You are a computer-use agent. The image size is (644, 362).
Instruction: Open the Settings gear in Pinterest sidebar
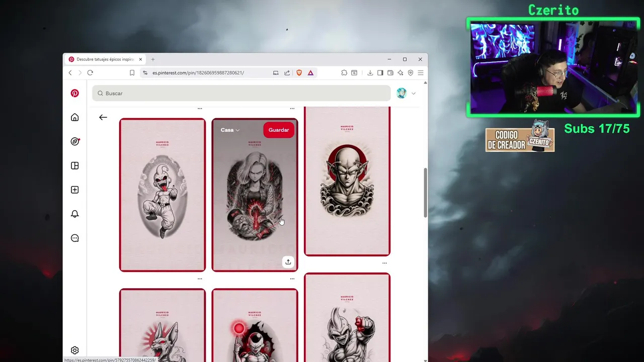coord(74,350)
